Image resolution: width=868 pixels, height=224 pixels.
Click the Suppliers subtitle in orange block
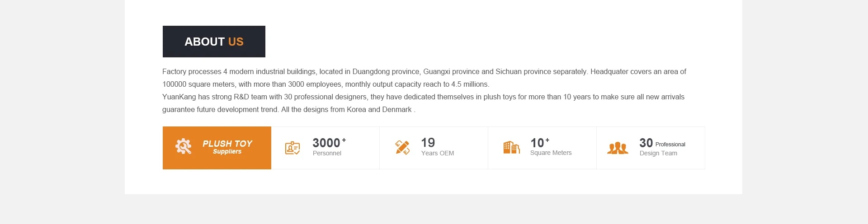pyautogui.click(x=227, y=152)
